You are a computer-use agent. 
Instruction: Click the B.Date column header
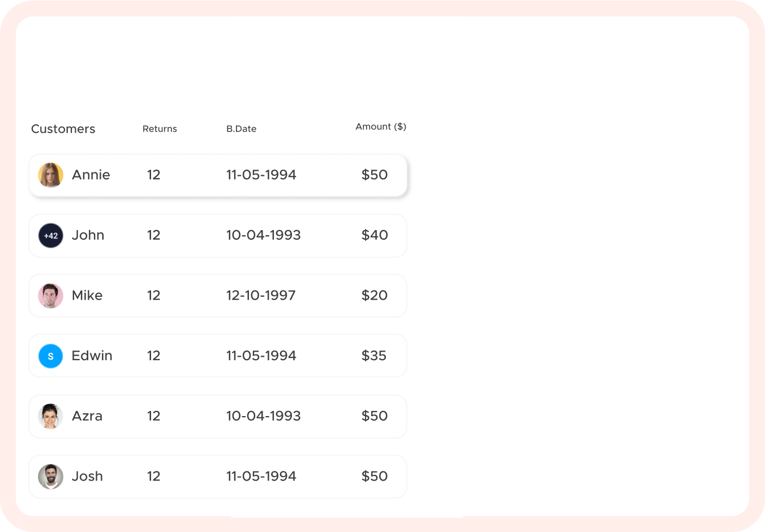click(241, 129)
